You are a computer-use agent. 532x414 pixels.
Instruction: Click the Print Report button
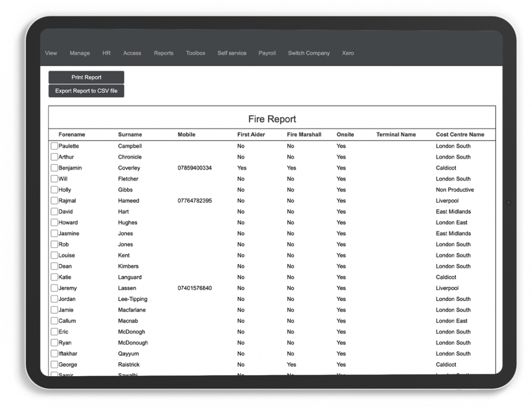pos(86,77)
